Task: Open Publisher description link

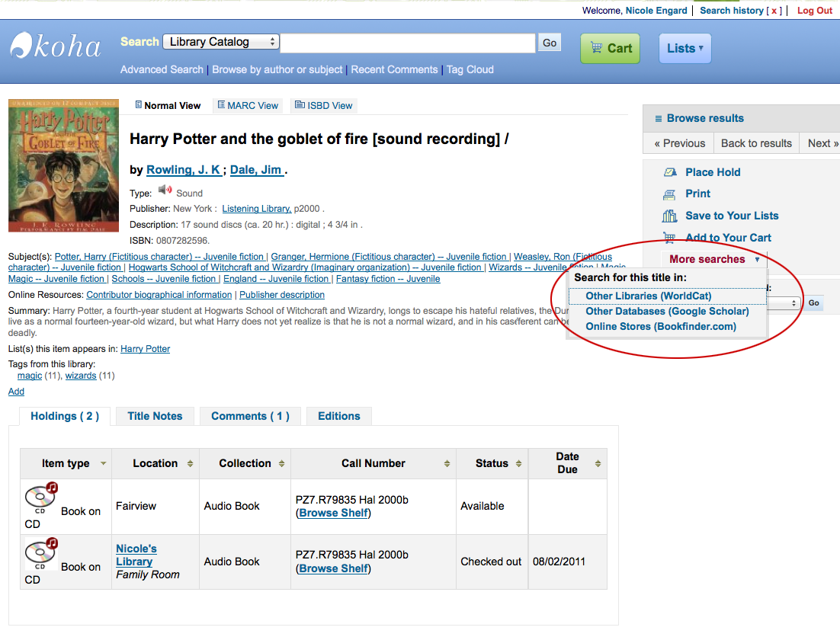Action: point(282,295)
